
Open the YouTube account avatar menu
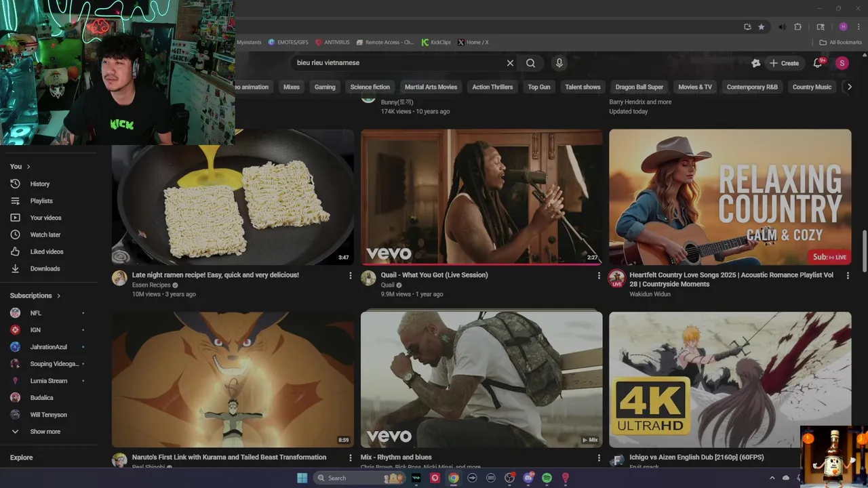pos(842,63)
